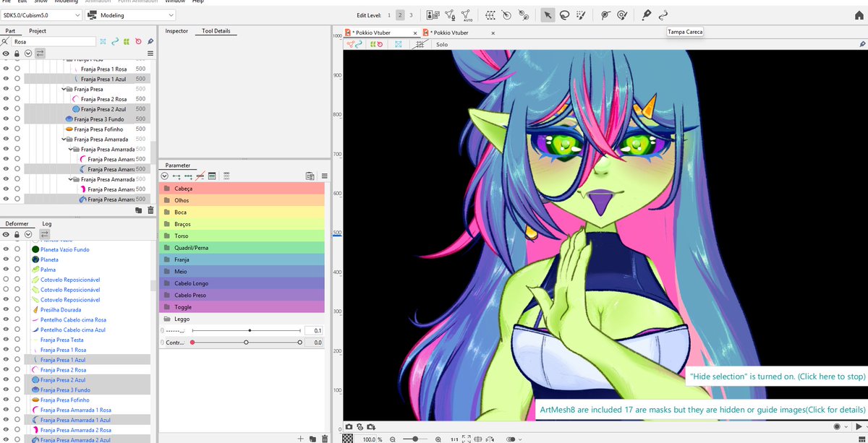868x443 pixels.
Task: Click add three keyforms icon
Action: pos(189,176)
